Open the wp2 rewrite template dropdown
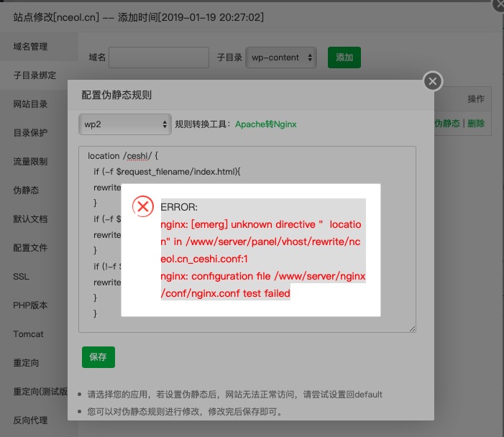 pos(124,124)
